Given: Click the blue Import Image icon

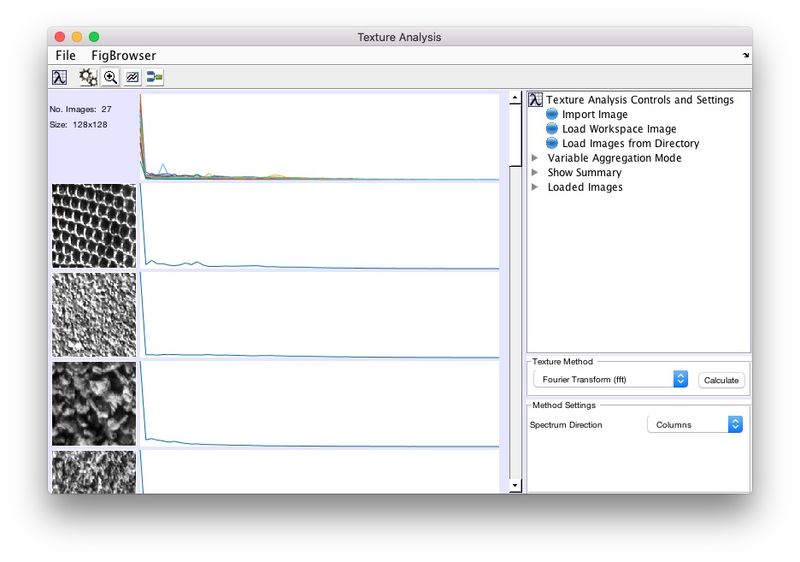Looking at the screenshot, I should [552, 115].
